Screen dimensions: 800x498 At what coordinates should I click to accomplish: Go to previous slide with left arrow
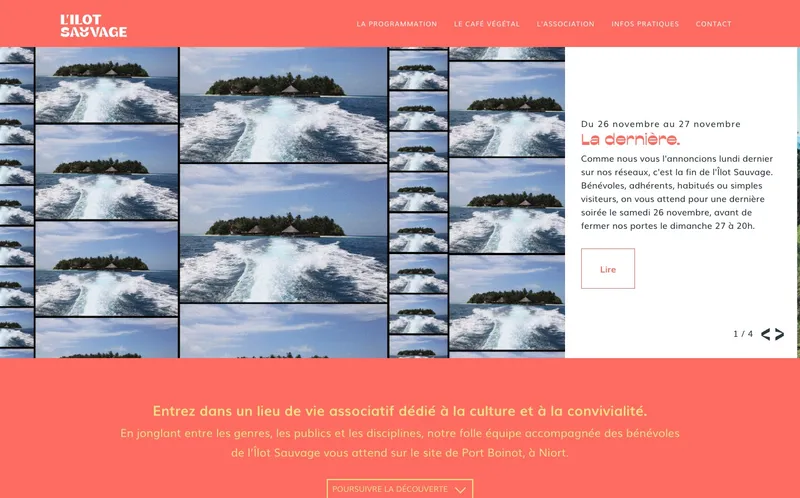[x=766, y=334]
